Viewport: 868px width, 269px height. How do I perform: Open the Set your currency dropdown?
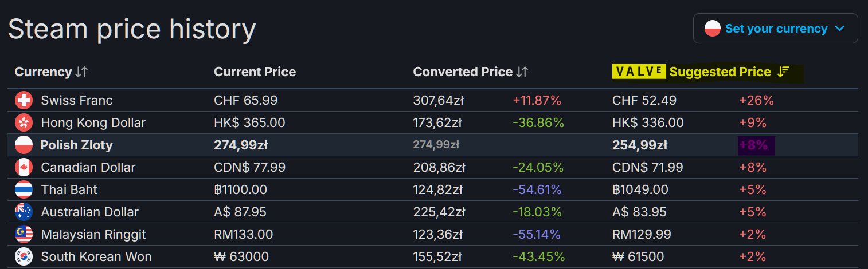point(775,29)
